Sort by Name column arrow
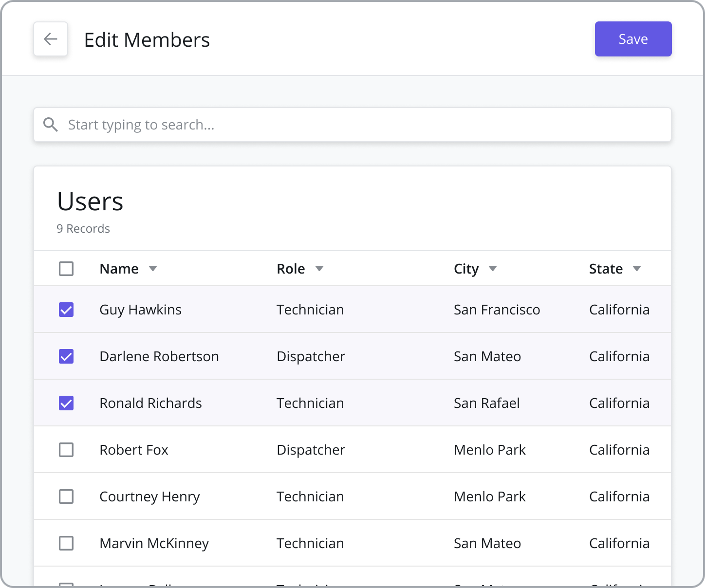Image resolution: width=705 pixels, height=588 pixels. [x=153, y=269]
